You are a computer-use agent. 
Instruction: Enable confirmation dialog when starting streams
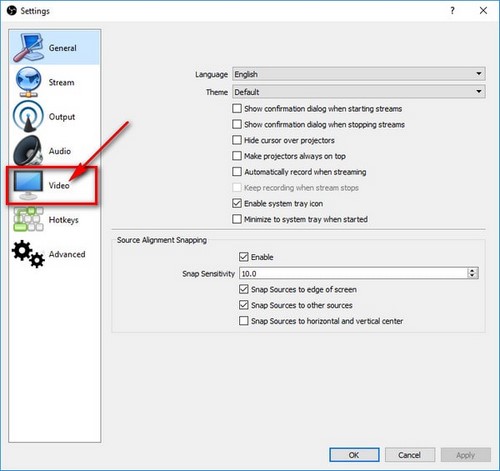click(237, 108)
